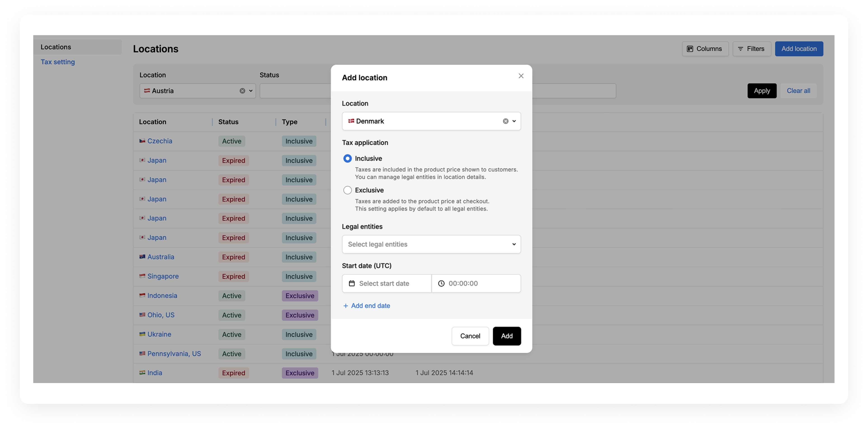Screen dimensions: 868x429
Task: Open the Filters funnel icon
Action: 741,49
